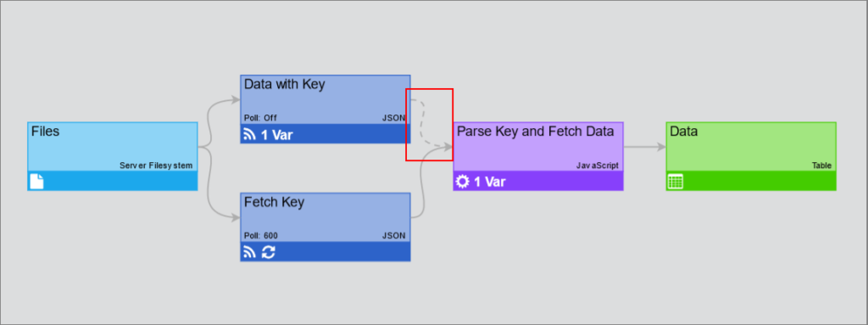Screen dimensions: 868x325
Task: Click the 1 Var label on Parse Key node
Action: click(489, 182)
